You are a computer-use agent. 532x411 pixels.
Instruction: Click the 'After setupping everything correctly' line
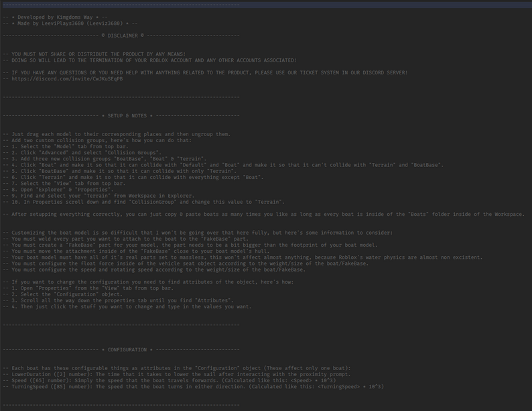point(264,214)
